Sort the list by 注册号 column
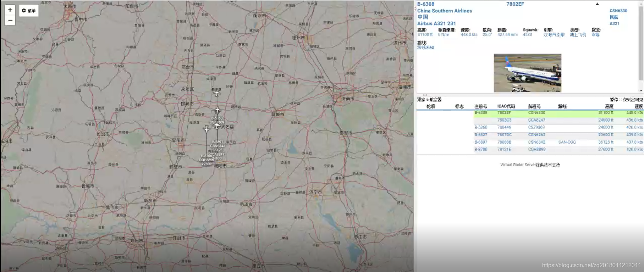The image size is (644, 272). pos(480,106)
